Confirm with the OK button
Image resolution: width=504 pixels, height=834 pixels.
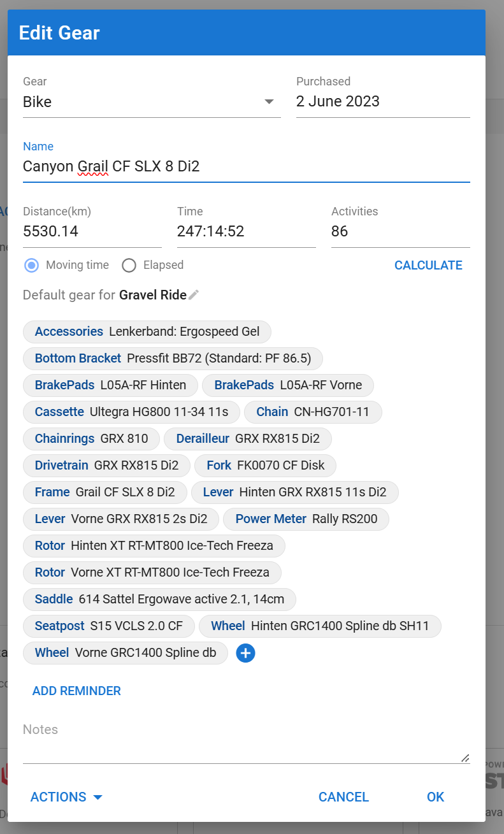(435, 797)
